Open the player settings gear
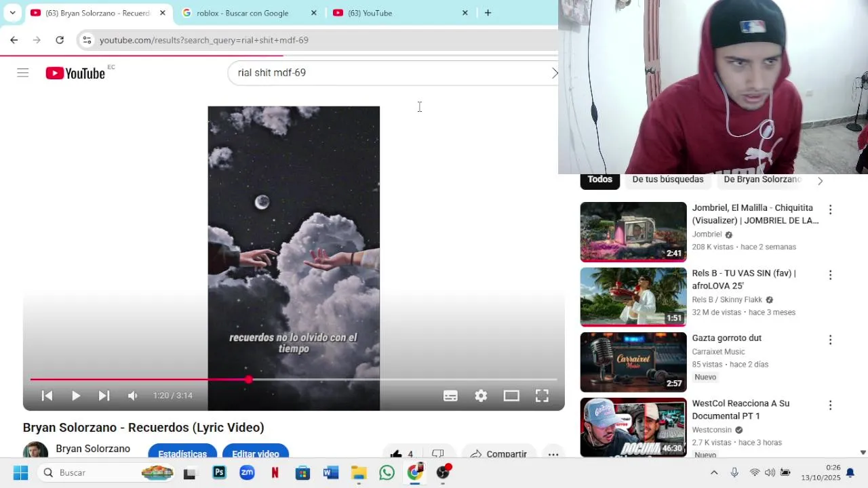Image resolution: width=868 pixels, height=488 pixels. [481, 396]
